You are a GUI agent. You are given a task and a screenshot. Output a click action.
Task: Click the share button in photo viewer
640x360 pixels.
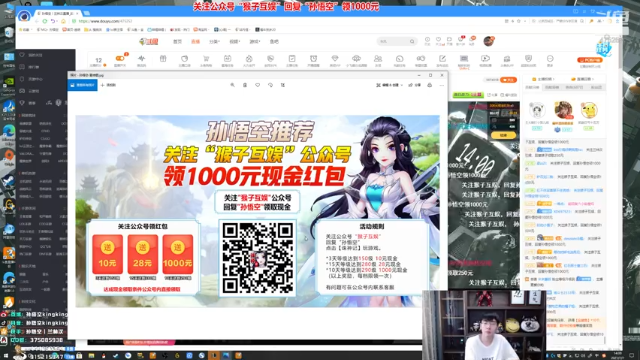[x=415, y=85]
